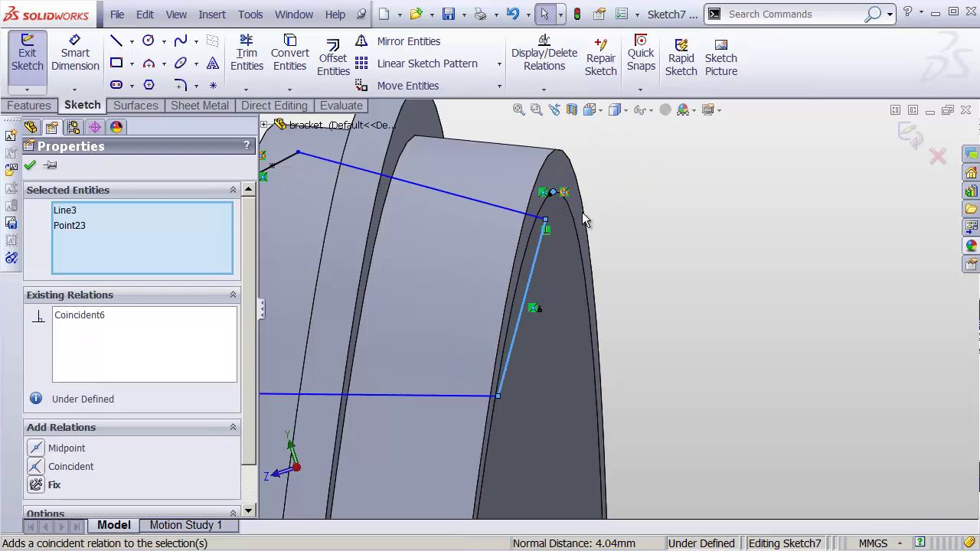The width and height of the screenshot is (980, 551).
Task: Click the Undo icon
Action: click(x=513, y=14)
